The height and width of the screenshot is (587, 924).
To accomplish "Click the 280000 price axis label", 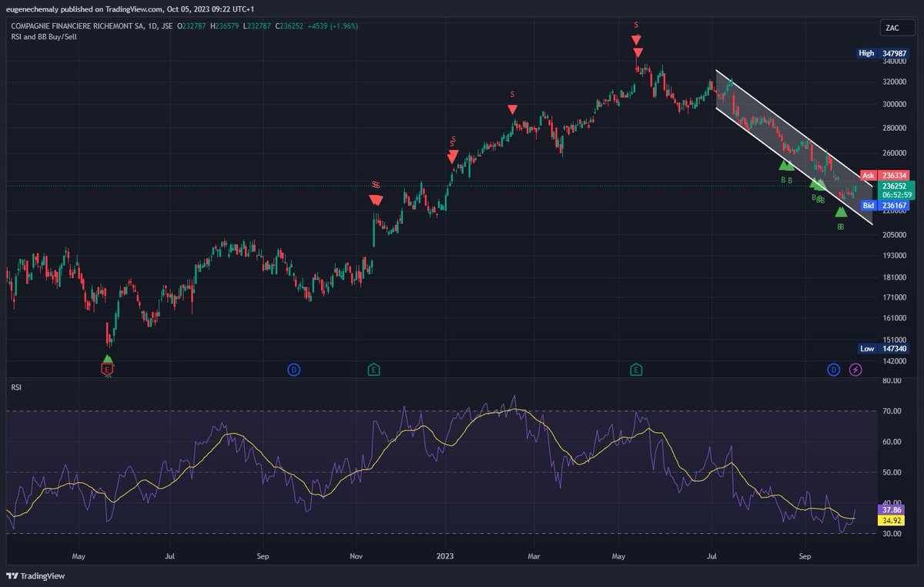I will coord(896,129).
